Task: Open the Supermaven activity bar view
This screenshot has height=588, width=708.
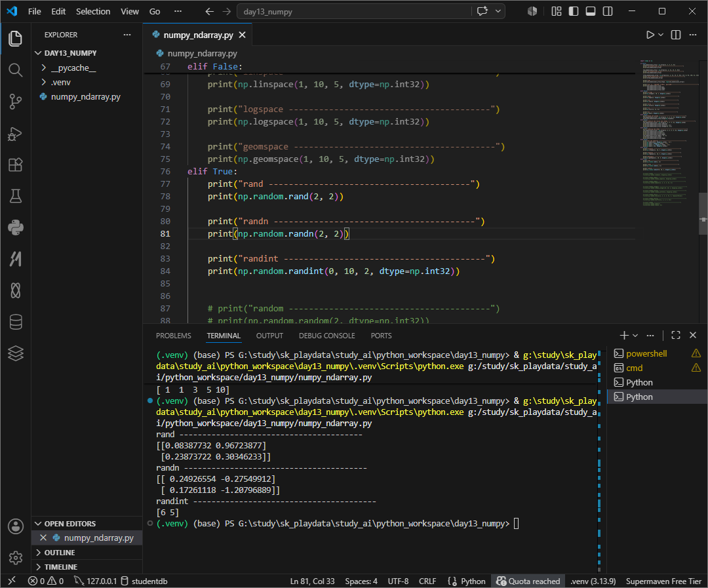Action: point(15,259)
